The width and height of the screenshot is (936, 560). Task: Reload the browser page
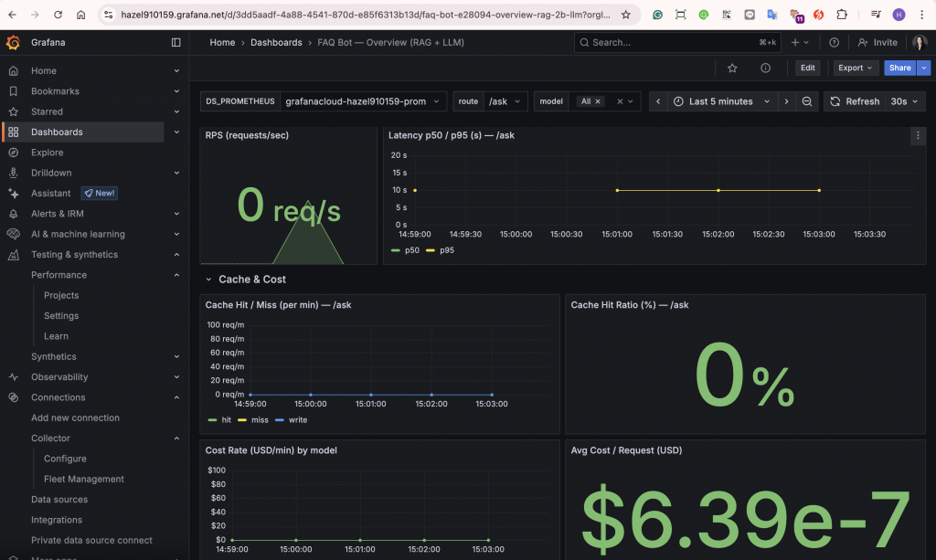click(x=58, y=15)
